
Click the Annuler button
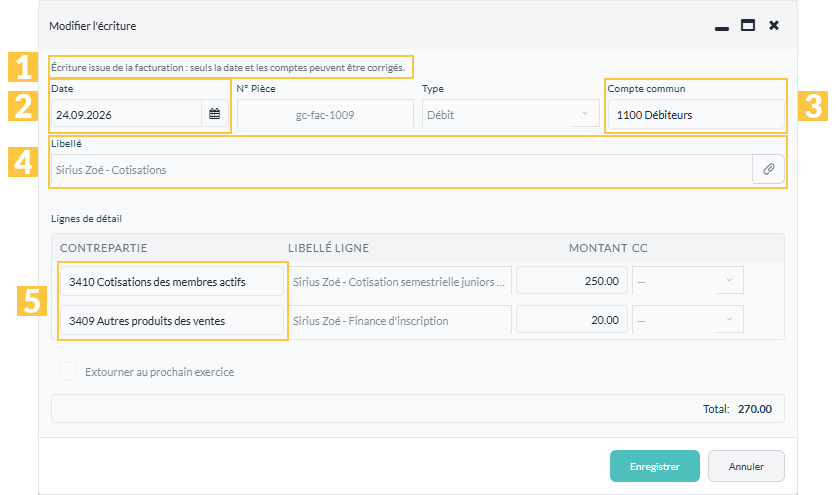746,466
